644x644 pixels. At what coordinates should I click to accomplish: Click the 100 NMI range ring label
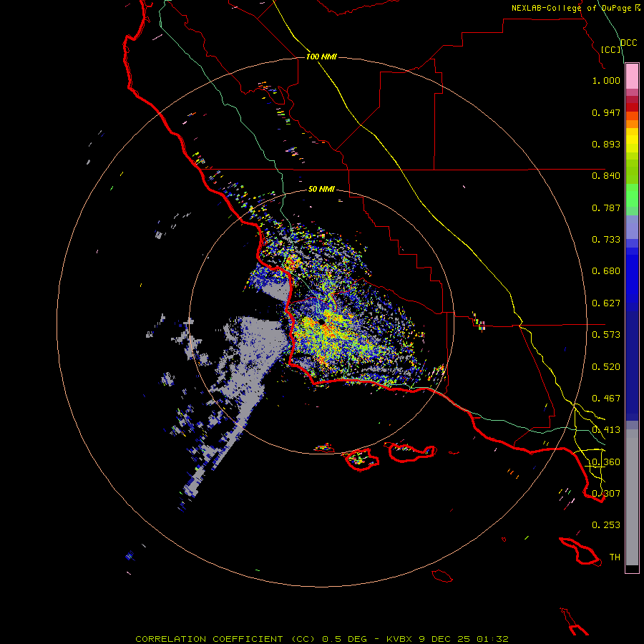coord(321,57)
